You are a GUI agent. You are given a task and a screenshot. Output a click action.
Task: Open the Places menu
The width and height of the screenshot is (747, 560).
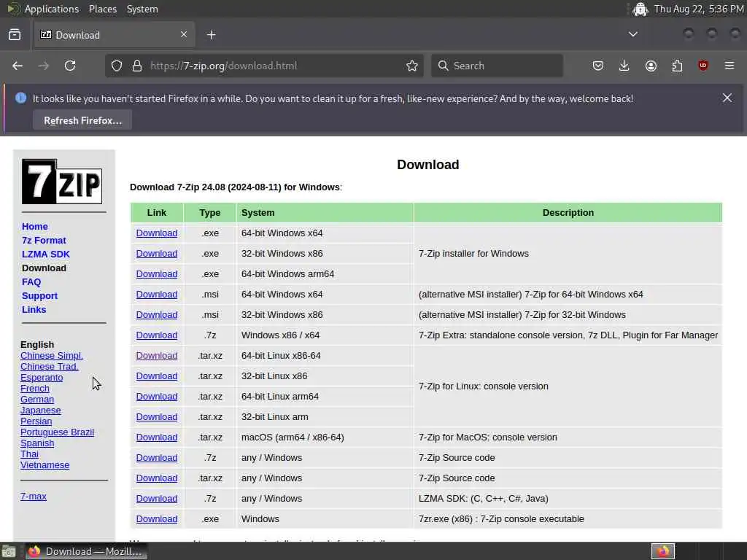pos(103,9)
